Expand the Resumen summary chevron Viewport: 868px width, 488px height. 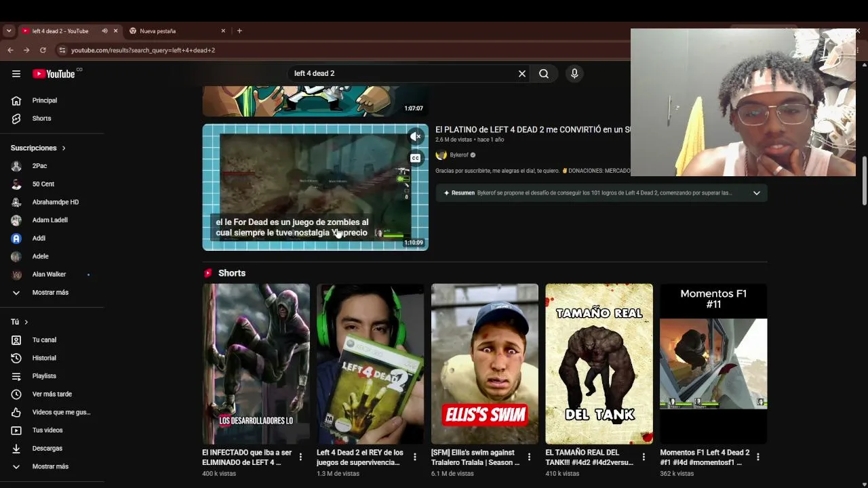(757, 193)
